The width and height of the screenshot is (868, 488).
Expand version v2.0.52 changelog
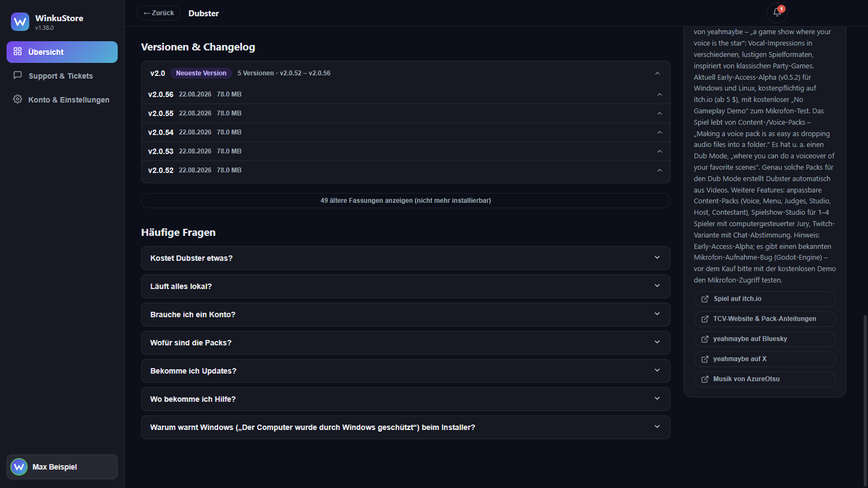660,170
